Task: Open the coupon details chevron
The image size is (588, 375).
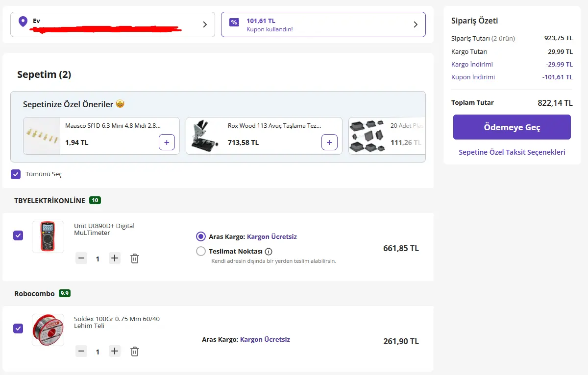Action: (x=416, y=24)
